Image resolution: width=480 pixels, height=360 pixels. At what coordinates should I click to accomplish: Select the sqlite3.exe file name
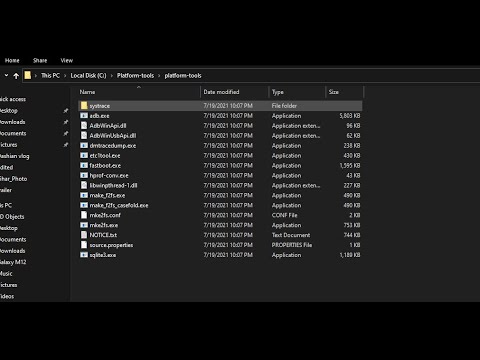pos(103,255)
